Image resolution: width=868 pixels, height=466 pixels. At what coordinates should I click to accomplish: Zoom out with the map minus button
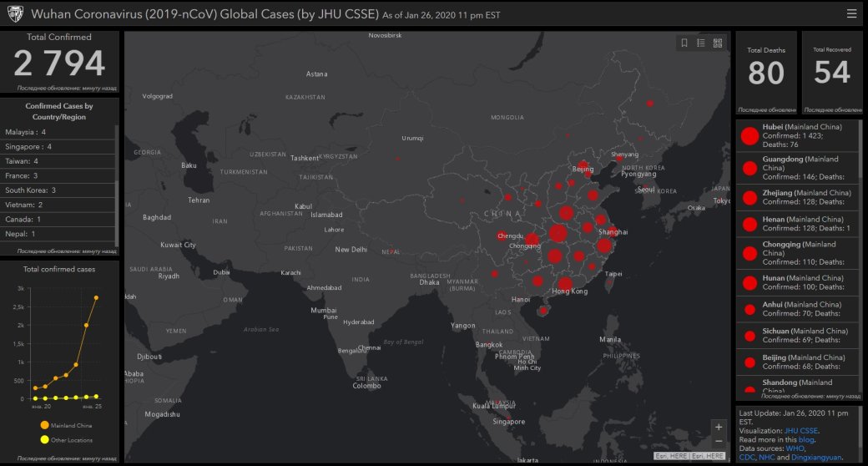pos(719,441)
